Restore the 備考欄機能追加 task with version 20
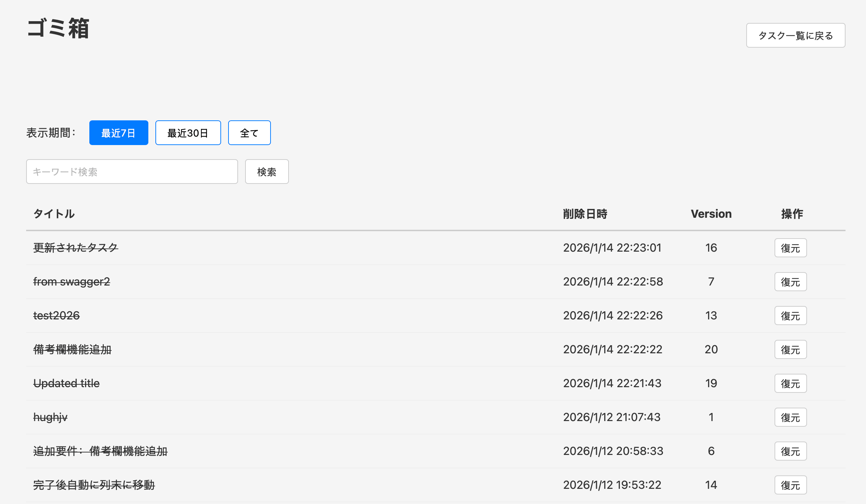Image resolution: width=866 pixels, height=504 pixels. (x=790, y=350)
